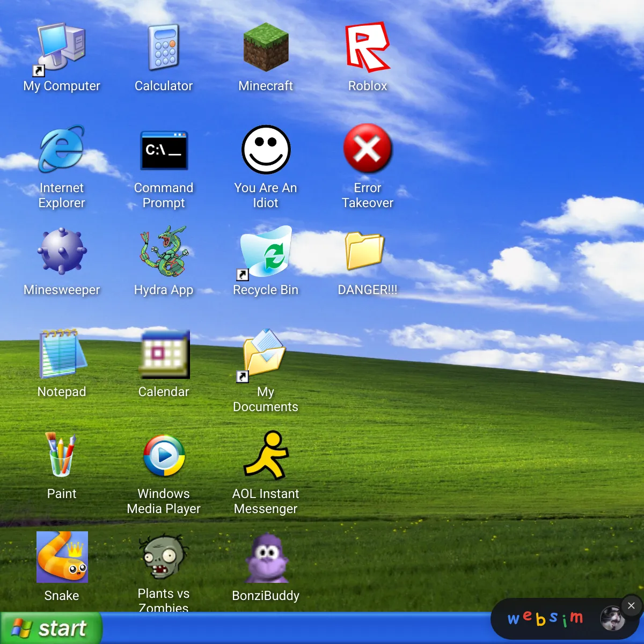Launch the Plants vs Zombies zombie icon

pyautogui.click(x=164, y=557)
